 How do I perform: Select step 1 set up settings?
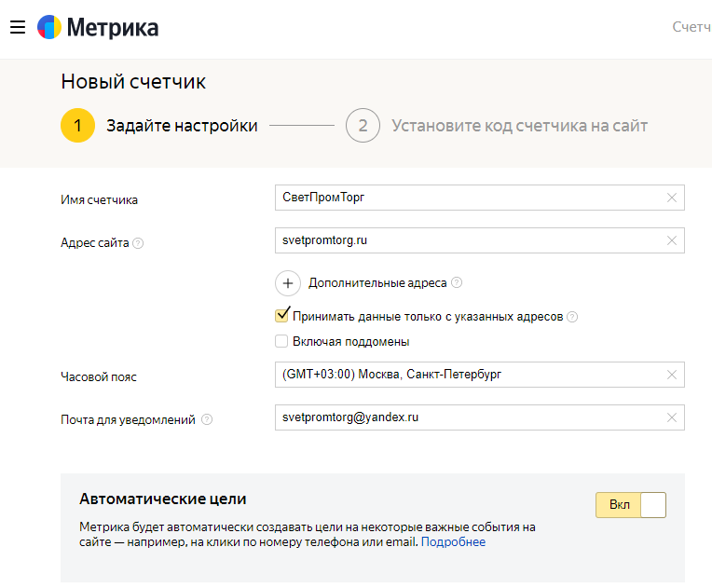click(78, 126)
